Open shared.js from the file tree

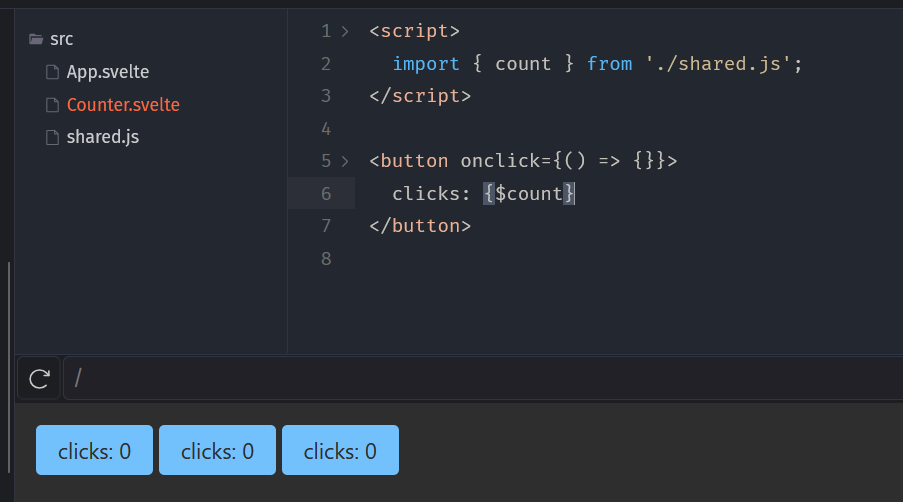click(x=103, y=137)
